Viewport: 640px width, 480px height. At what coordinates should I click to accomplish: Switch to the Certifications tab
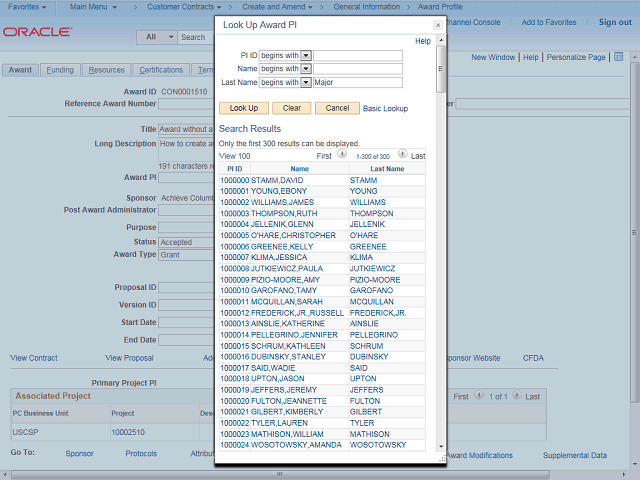click(161, 70)
